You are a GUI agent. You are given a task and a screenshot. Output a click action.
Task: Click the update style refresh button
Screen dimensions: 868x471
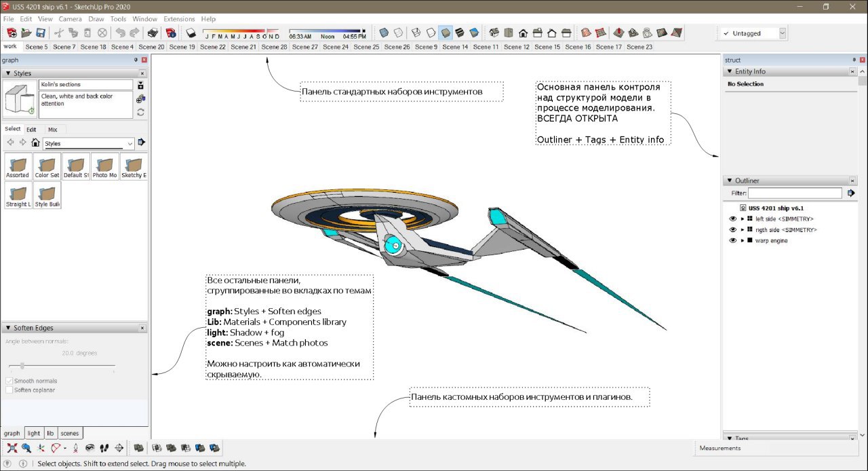tap(140, 112)
